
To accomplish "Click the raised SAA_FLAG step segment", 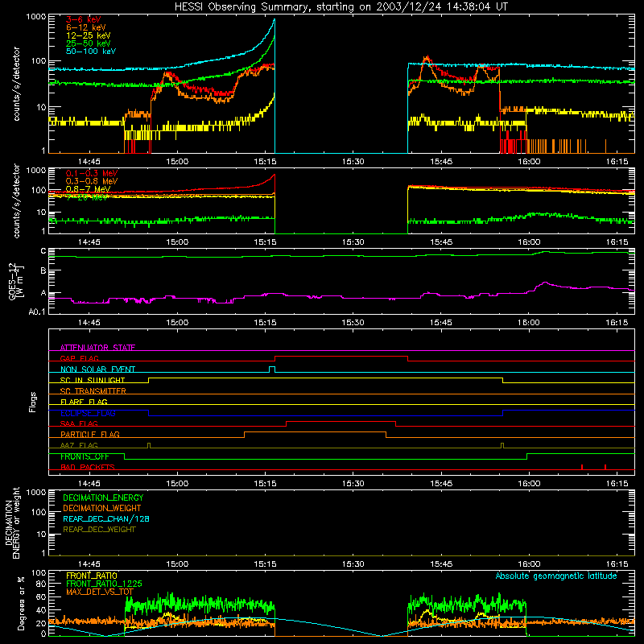I will pyautogui.click(x=341, y=422).
